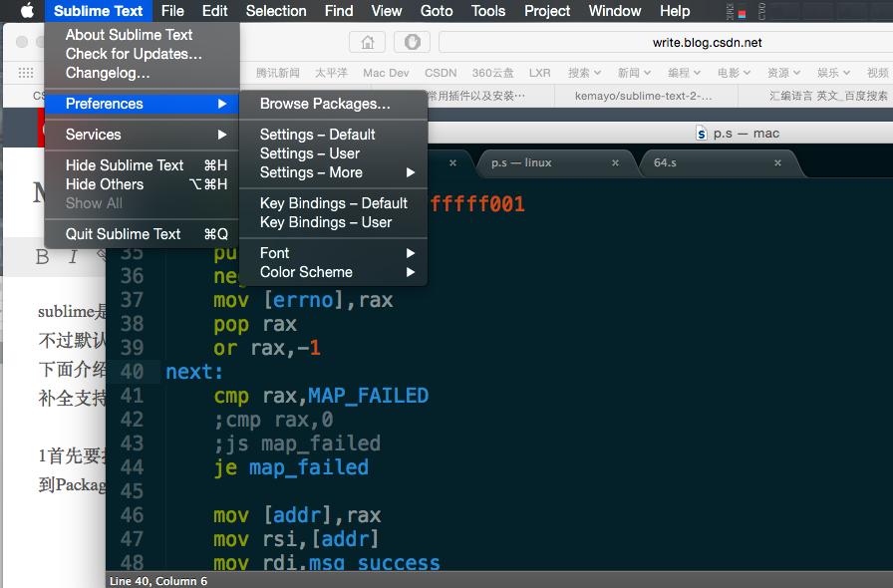The width and height of the screenshot is (893, 588).
Task: Choose Check for Updates…
Action: 142,54
